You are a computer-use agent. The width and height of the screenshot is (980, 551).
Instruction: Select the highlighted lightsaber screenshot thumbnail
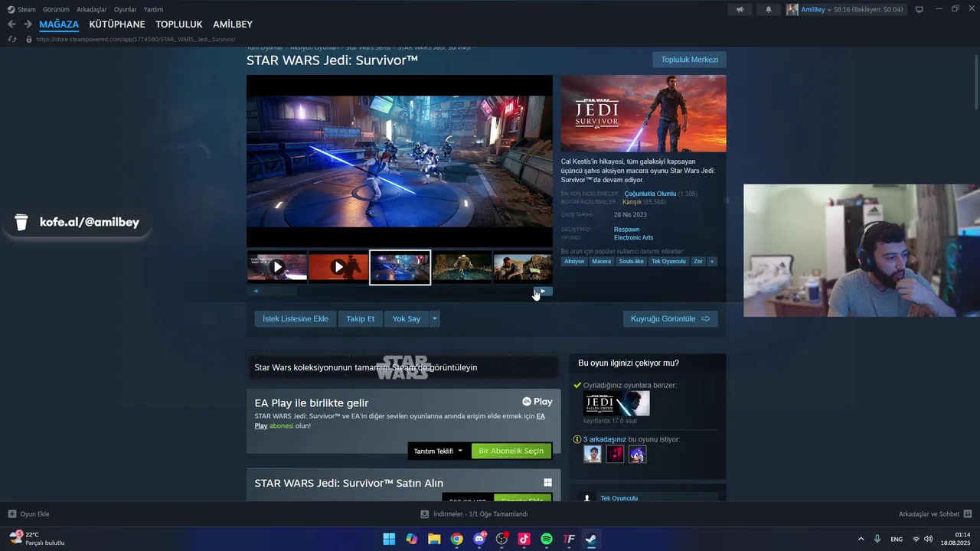click(x=400, y=267)
